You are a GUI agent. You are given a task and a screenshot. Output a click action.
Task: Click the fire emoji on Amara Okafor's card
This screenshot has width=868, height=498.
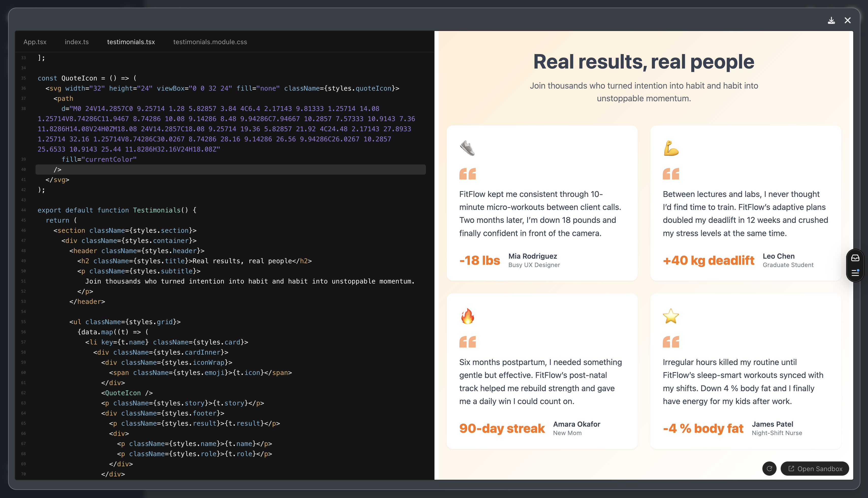pos(468,316)
